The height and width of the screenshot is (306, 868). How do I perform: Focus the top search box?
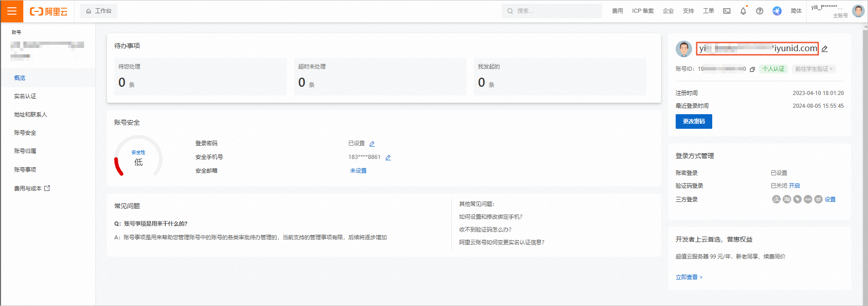click(552, 11)
